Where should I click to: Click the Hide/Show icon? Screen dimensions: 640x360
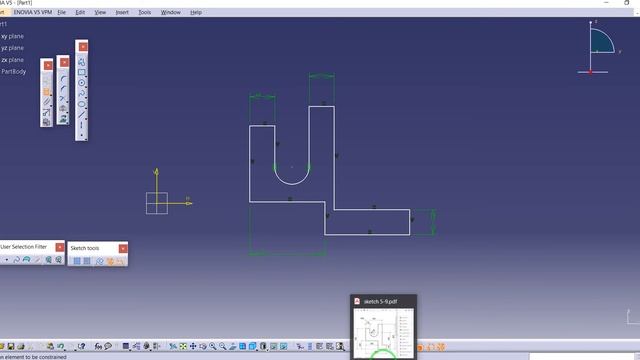273,347
